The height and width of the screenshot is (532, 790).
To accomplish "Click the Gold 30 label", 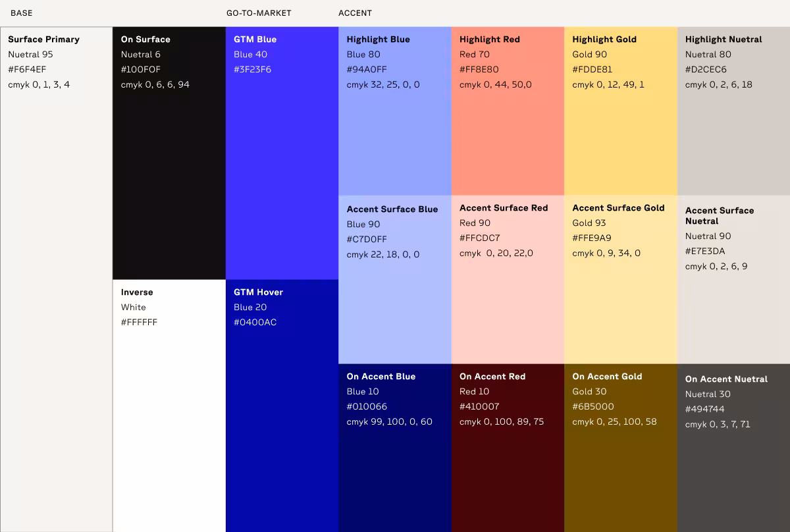I will tap(590, 391).
